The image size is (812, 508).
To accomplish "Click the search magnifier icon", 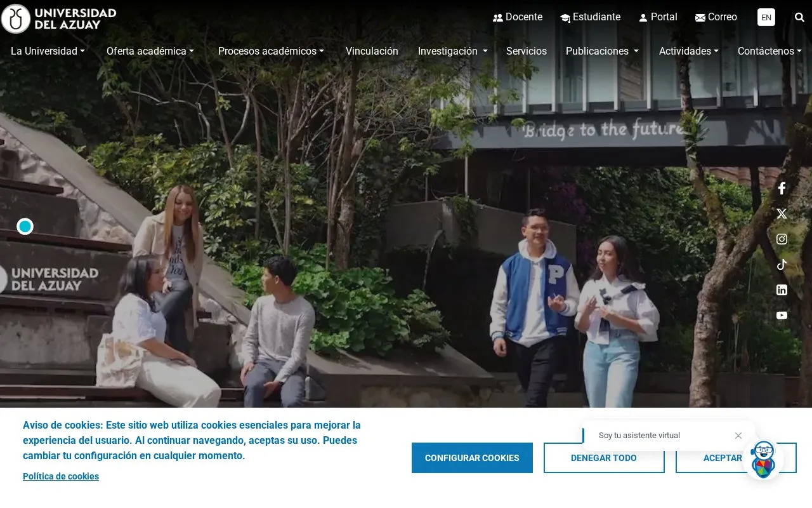I will (799, 17).
